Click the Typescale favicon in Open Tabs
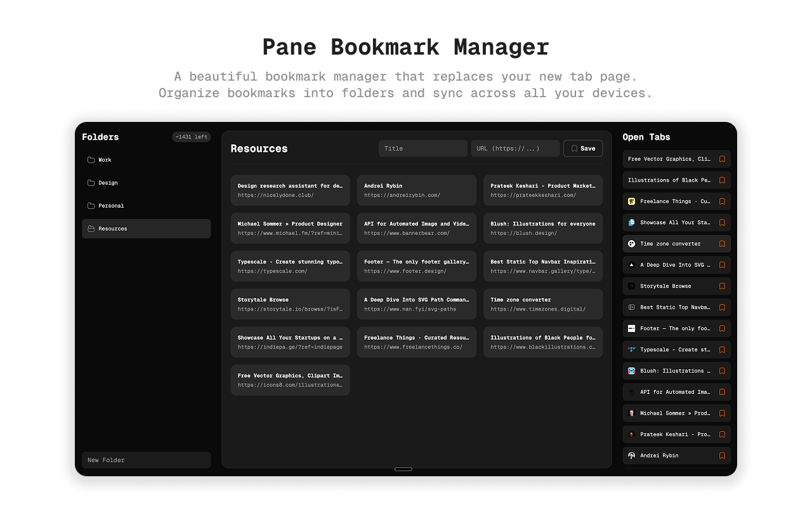 click(631, 349)
